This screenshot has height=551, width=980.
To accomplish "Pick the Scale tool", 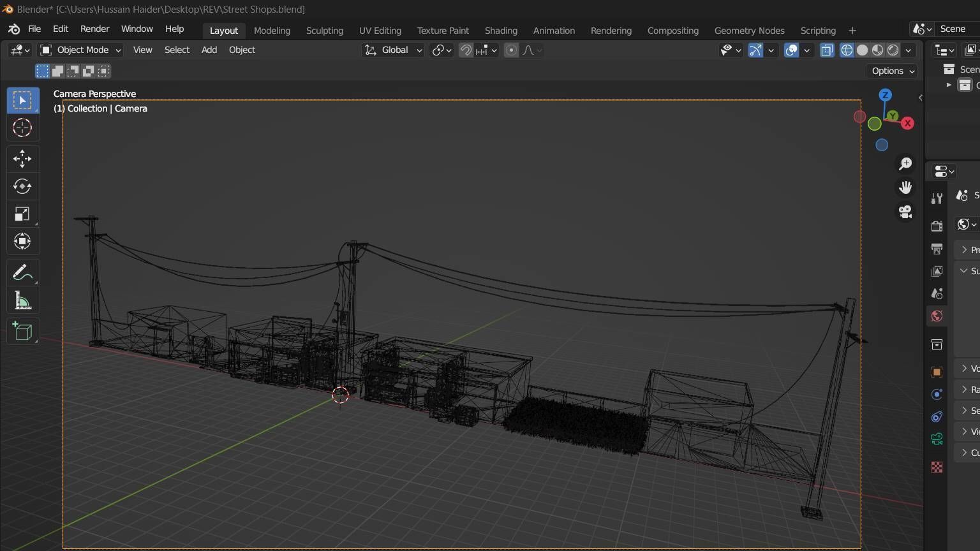I will (x=22, y=214).
